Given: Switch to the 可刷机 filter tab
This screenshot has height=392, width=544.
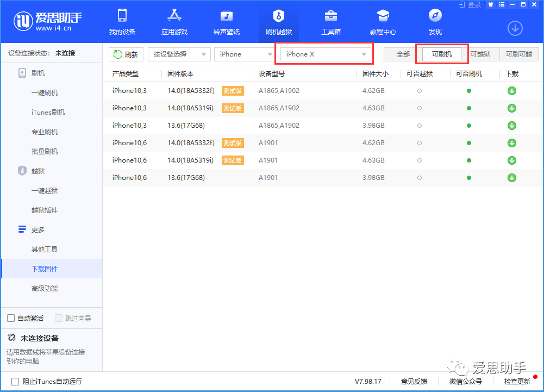Looking at the screenshot, I should [x=442, y=54].
